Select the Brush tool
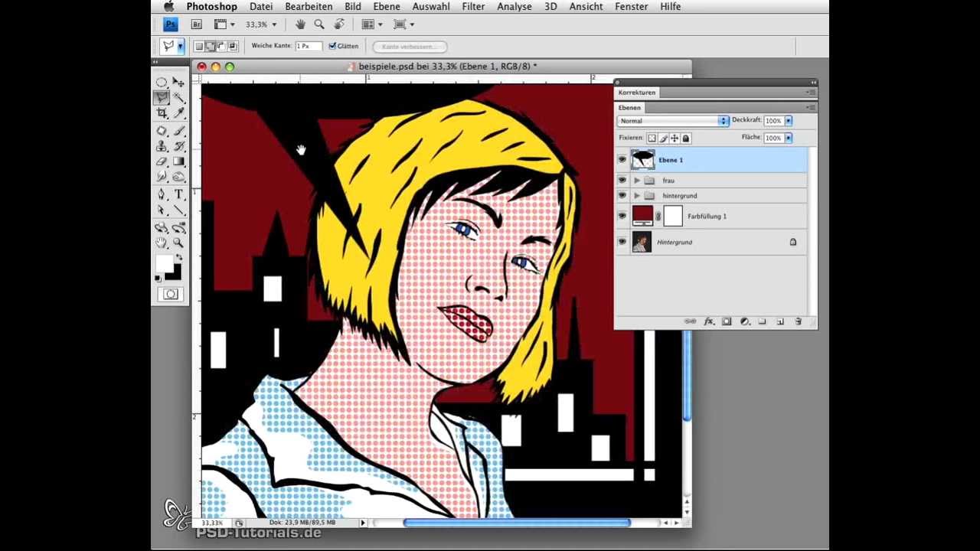Viewport: 980px width, 551px height. point(178,131)
